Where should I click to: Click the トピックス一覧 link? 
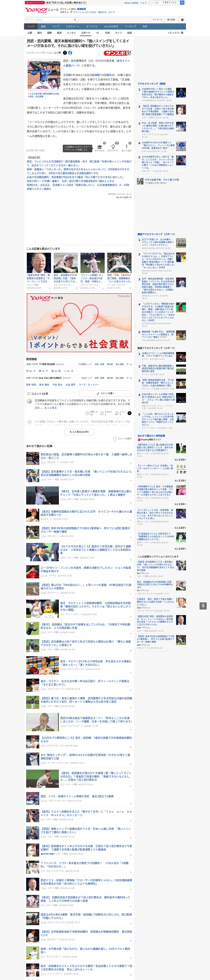click(x=175, y=33)
